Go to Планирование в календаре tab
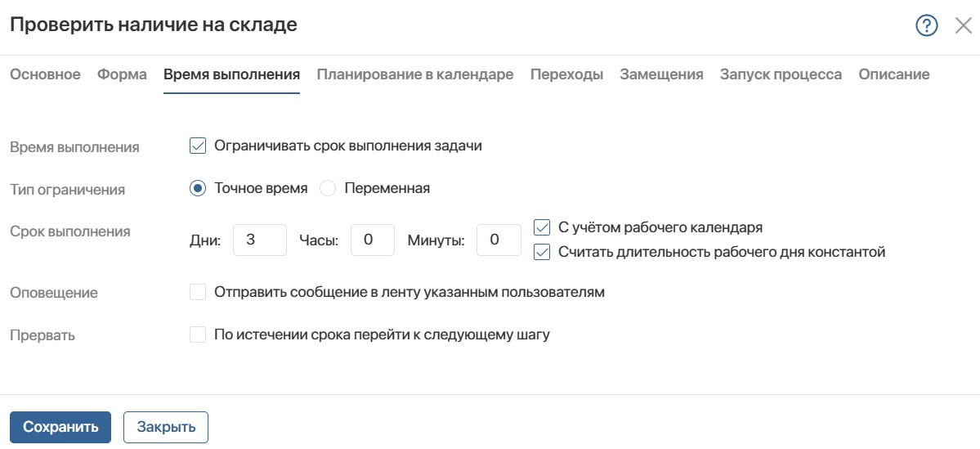Viewport: 980px width, 449px height. point(415,74)
